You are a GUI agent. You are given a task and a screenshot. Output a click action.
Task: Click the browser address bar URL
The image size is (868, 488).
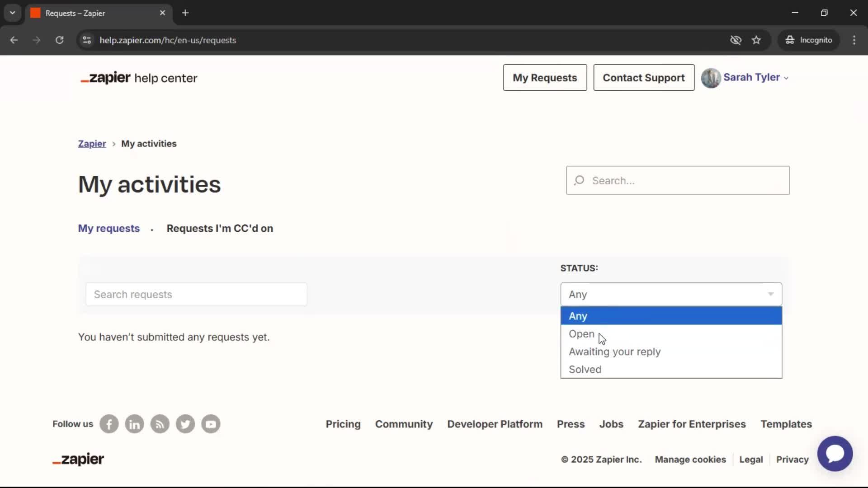(x=168, y=40)
